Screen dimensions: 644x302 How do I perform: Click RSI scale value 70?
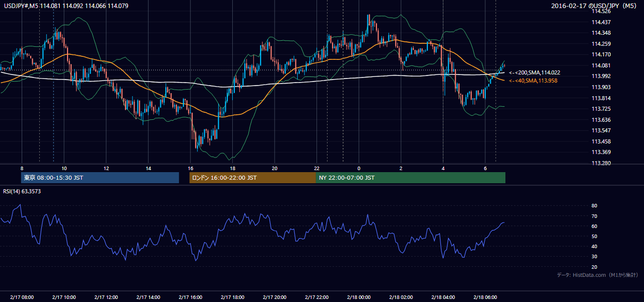click(x=594, y=216)
